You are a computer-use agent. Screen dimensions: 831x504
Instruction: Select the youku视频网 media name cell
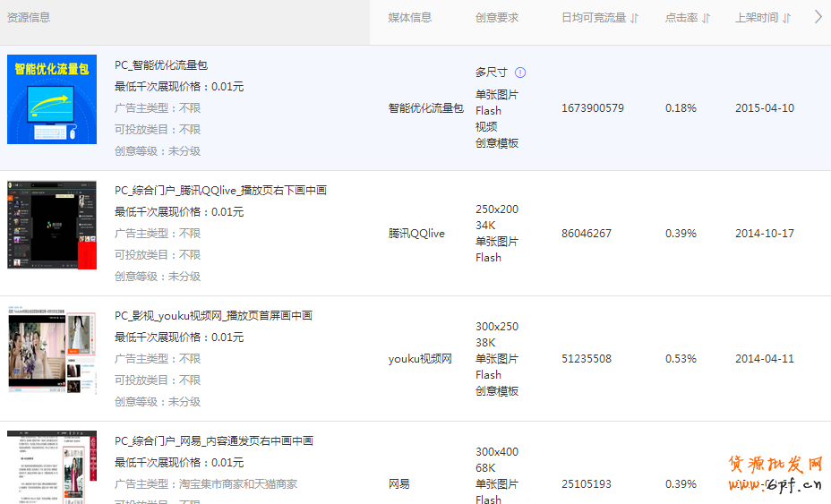point(420,359)
